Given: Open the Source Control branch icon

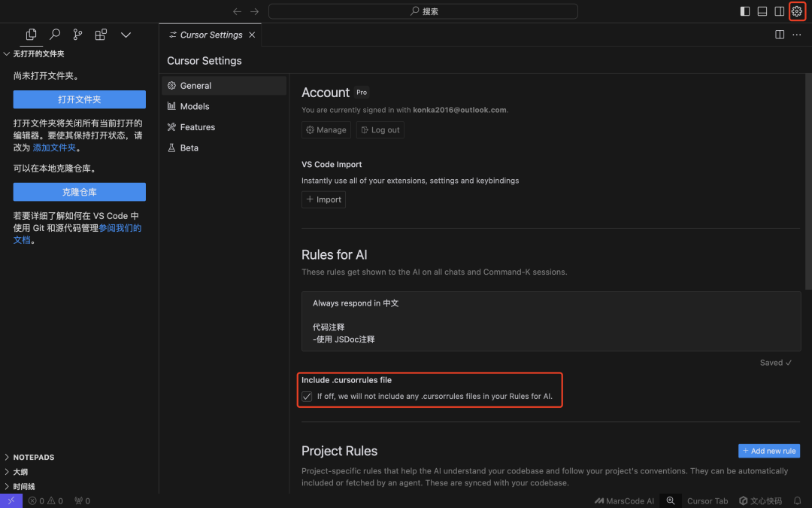Looking at the screenshot, I should [77, 34].
